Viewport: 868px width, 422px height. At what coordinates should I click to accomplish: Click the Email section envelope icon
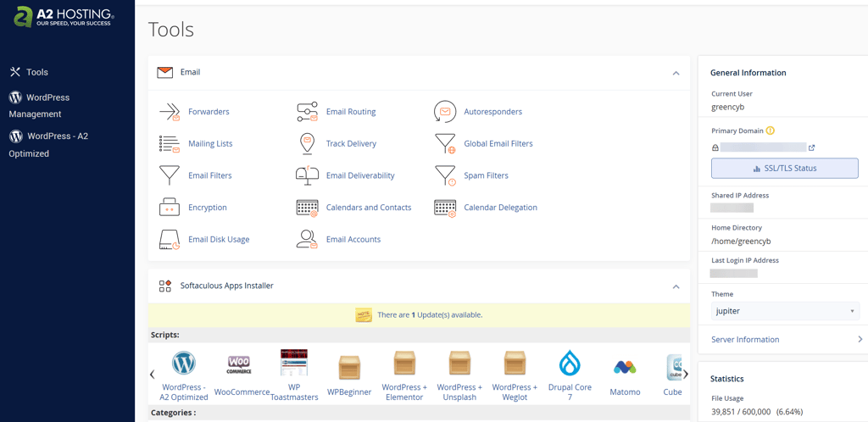165,72
